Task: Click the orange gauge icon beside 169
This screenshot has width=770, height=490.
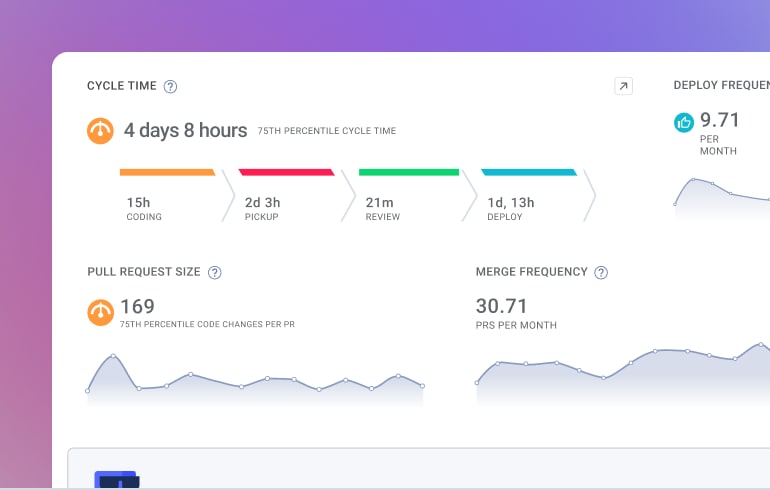Action: (100, 312)
